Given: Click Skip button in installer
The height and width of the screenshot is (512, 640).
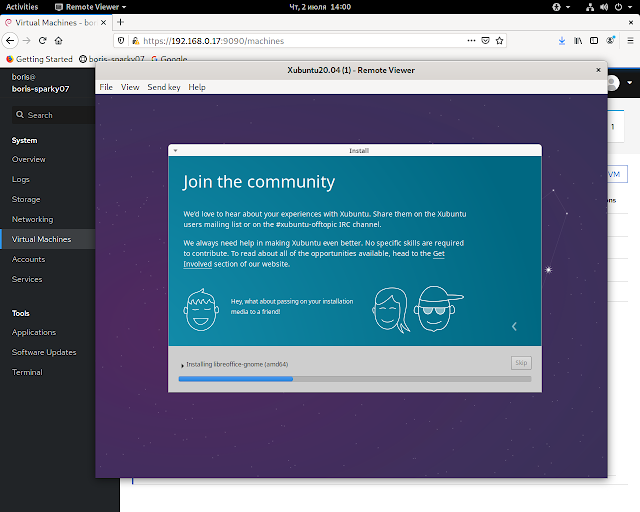Looking at the screenshot, I should (521, 363).
